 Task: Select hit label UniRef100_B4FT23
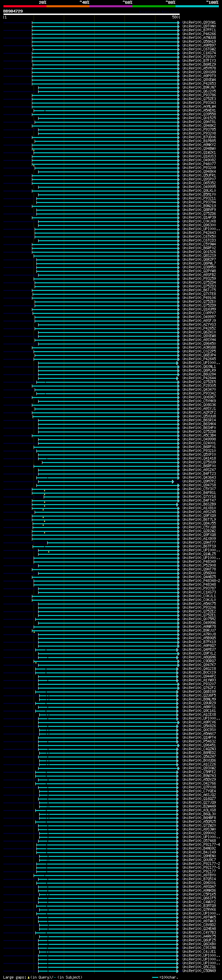point(199,473)
